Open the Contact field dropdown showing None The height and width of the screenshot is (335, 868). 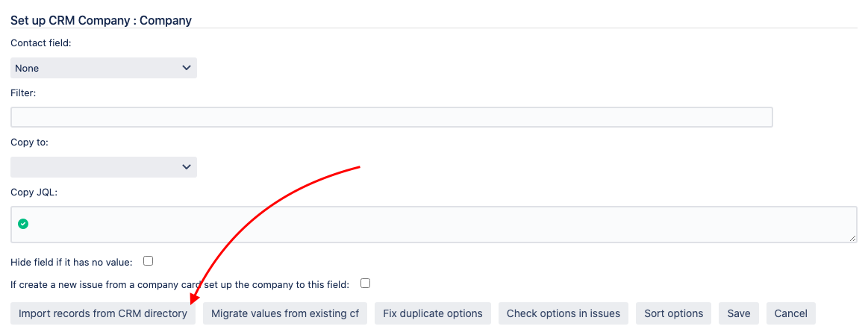pyautogui.click(x=104, y=68)
